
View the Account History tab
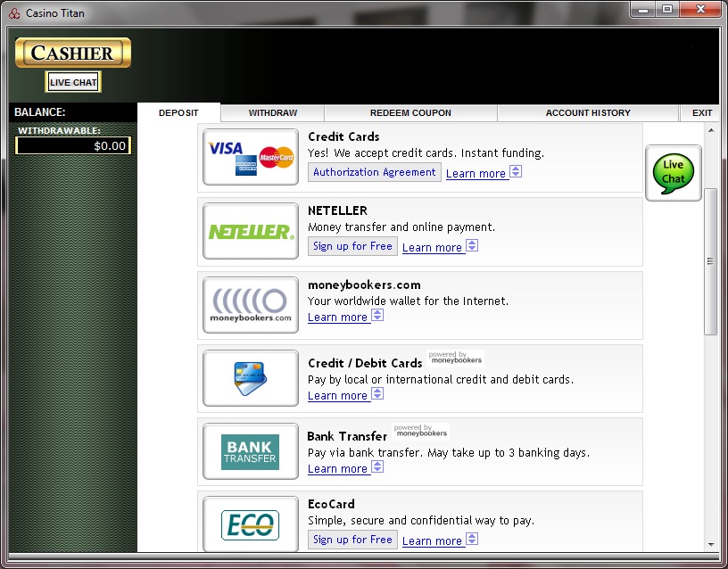pyautogui.click(x=588, y=113)
